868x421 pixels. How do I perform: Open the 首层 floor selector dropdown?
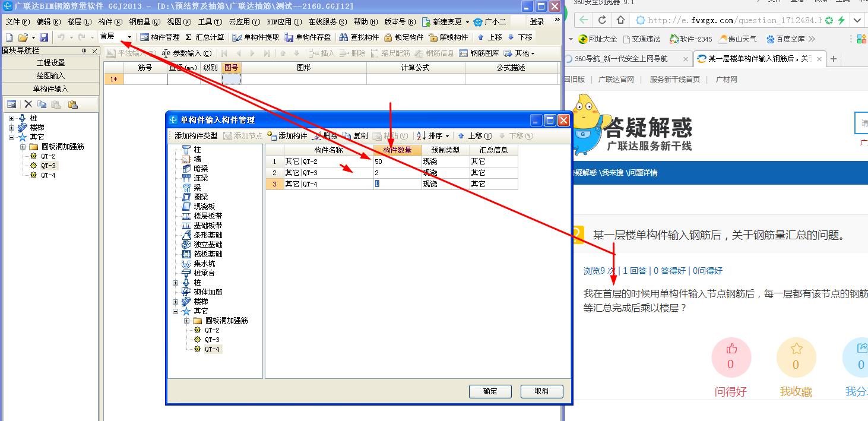[x=130, y=37]
